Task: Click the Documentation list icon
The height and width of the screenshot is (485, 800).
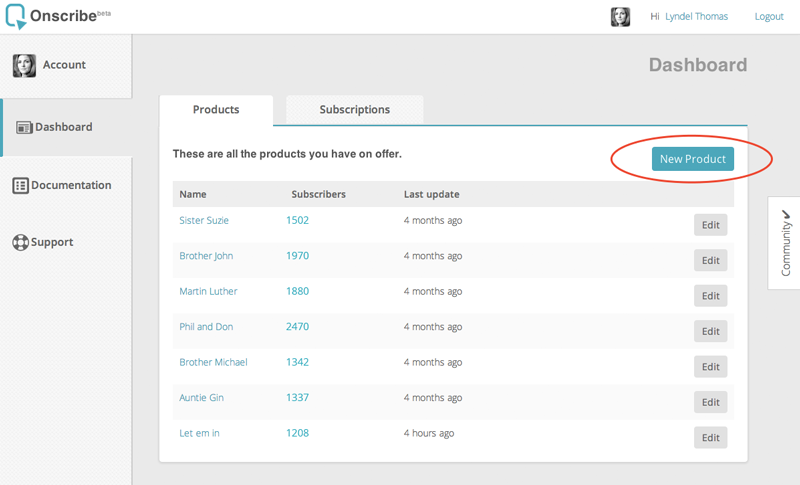Action: pyautogui.click(x=20, y=185)
